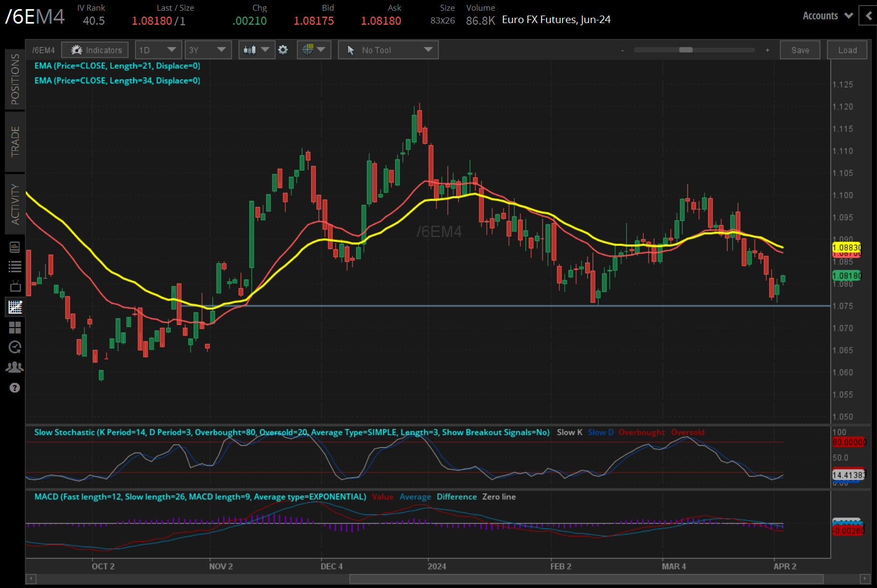The height and width of the screenshot is (588, 877).
Task: Expand the 1D aggregation period dropdown
Action: pyautogui.click(x=158, y=50)
